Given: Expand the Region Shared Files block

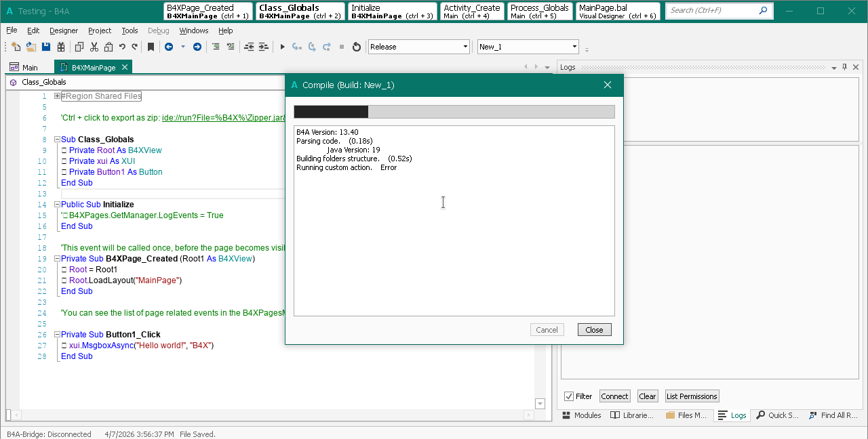Looking at the screenshot, I should [x=57, y=96].
